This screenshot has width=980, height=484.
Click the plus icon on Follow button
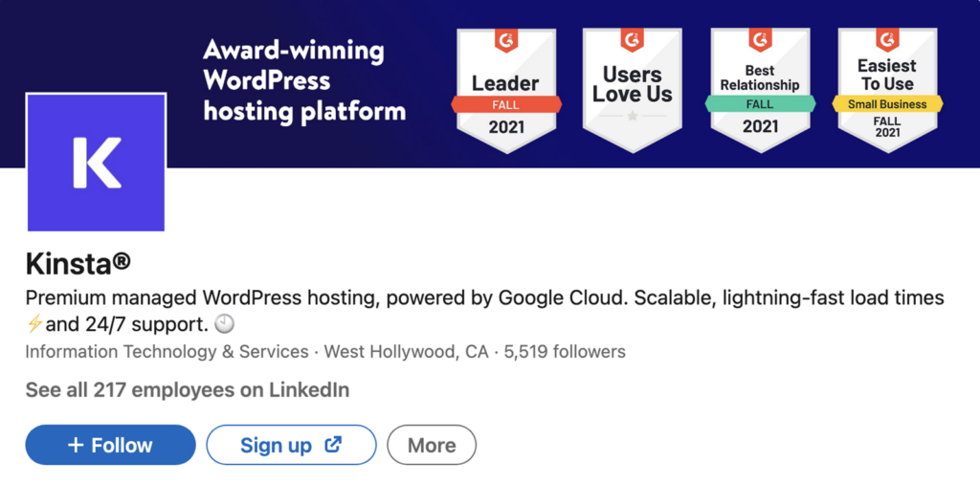pos(77,446)
